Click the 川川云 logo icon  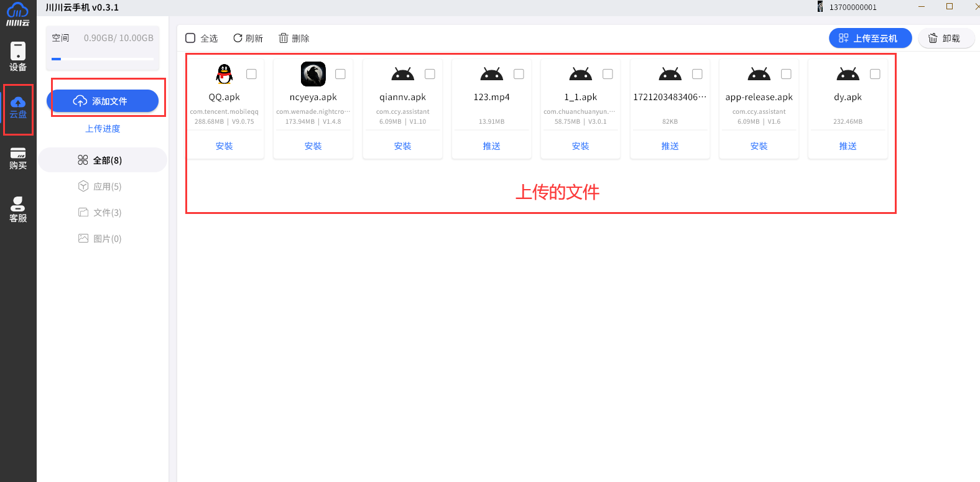[x=18, y=14]
